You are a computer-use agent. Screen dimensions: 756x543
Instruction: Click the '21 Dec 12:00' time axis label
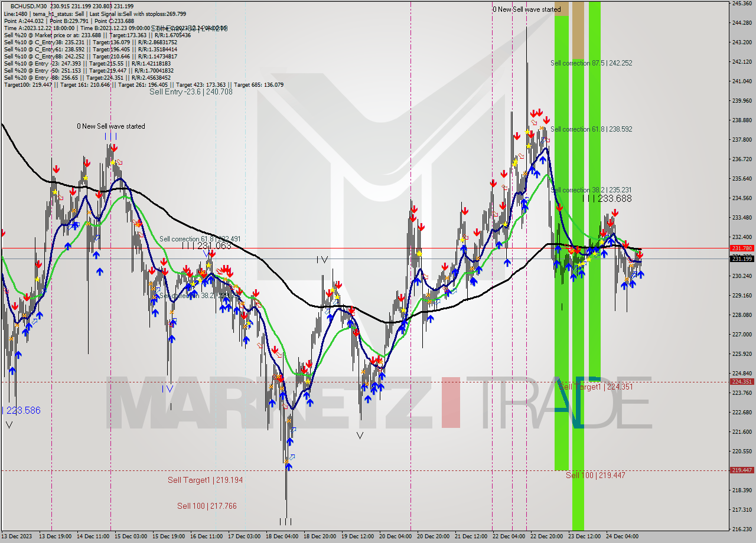pos(471,537)
